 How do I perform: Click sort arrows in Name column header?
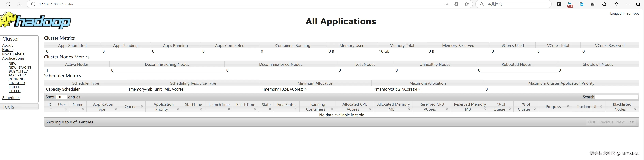pyautogui.click(x=83, y=109)
